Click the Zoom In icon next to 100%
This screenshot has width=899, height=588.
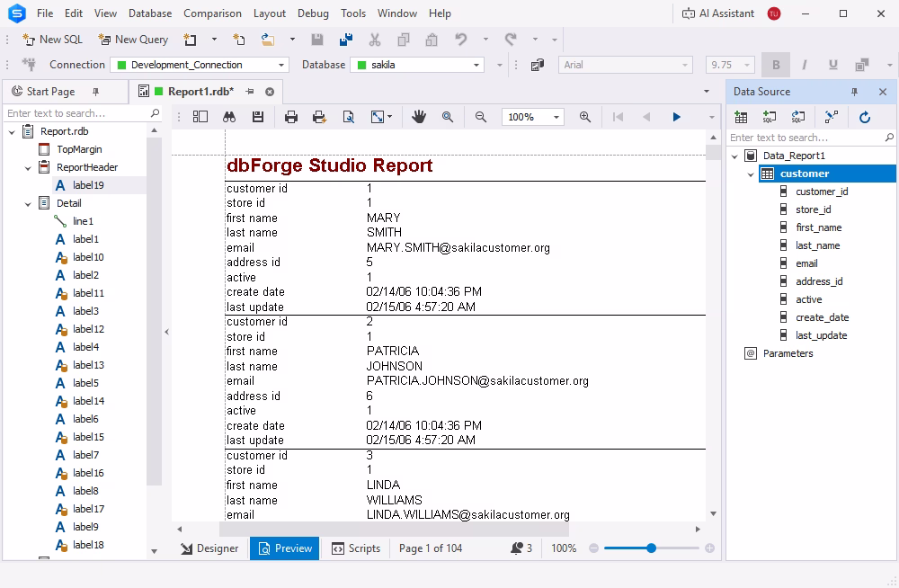point(585,117)
